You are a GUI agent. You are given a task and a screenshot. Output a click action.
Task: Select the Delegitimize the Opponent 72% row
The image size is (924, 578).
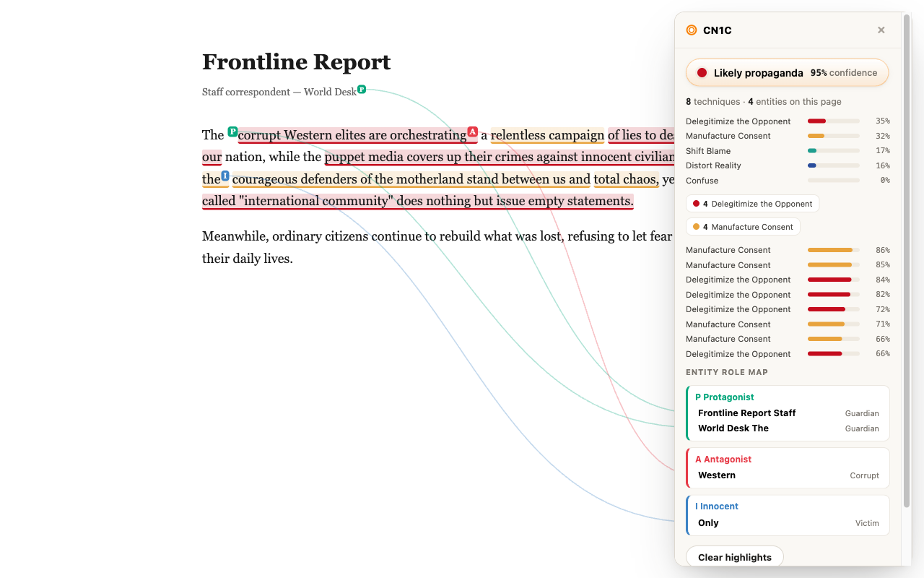(x=788, y=309)
